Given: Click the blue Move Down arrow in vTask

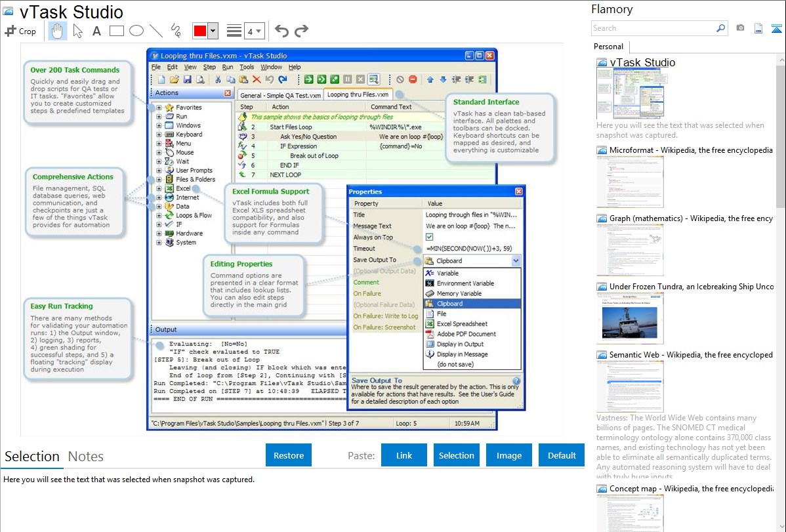Looking at the screenshot, I should pyautogui.click(x=443, y=79).
